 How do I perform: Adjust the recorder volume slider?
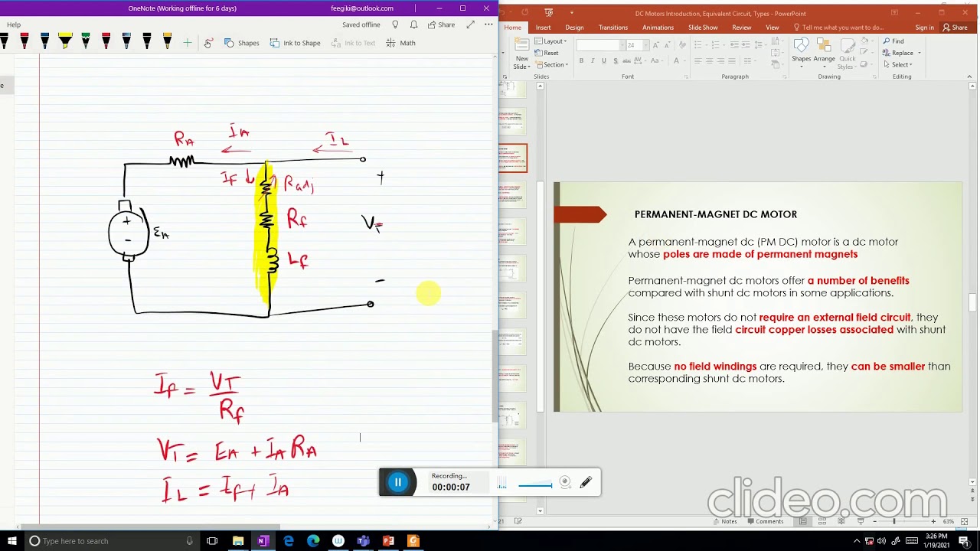pos(535,485)
